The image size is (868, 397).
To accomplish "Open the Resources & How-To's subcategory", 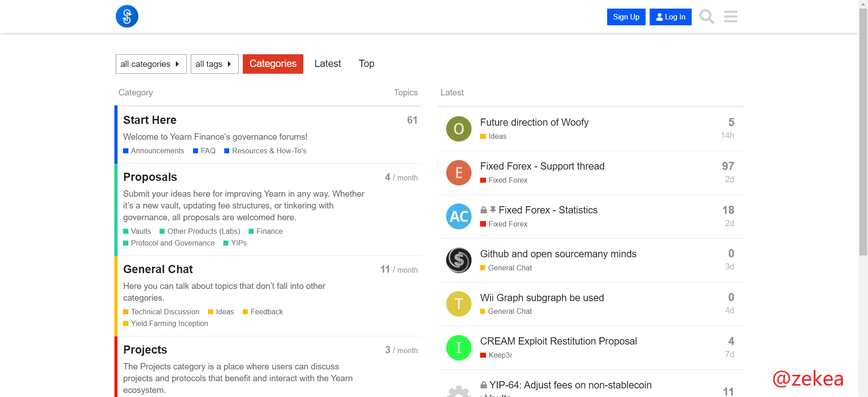I will tap(265, 151).
